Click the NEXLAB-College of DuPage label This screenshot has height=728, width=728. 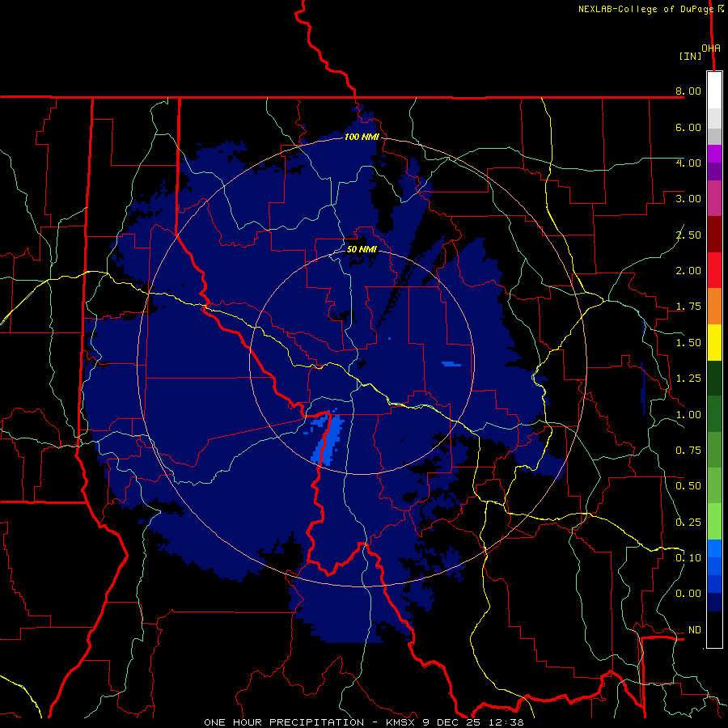coord(645,9)
